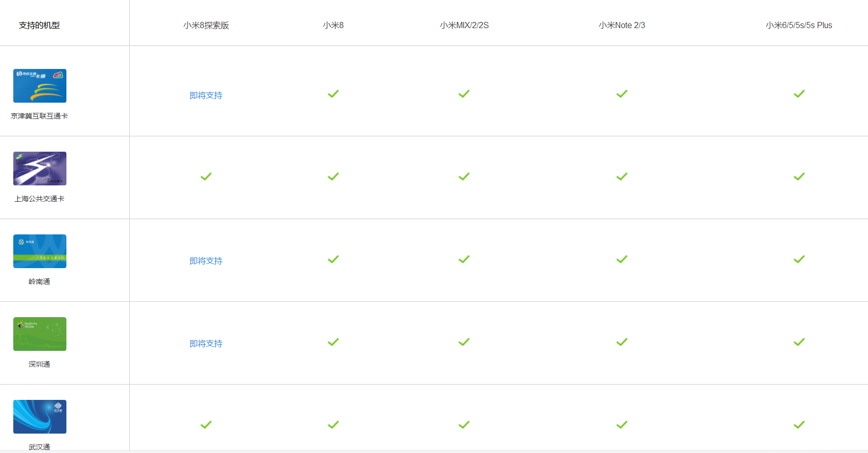The width and height of the screenshot is (868, 453).
Task: Click 小米MIX/2/2S checkmark for 上海公共交通卡
Action: 464,177
